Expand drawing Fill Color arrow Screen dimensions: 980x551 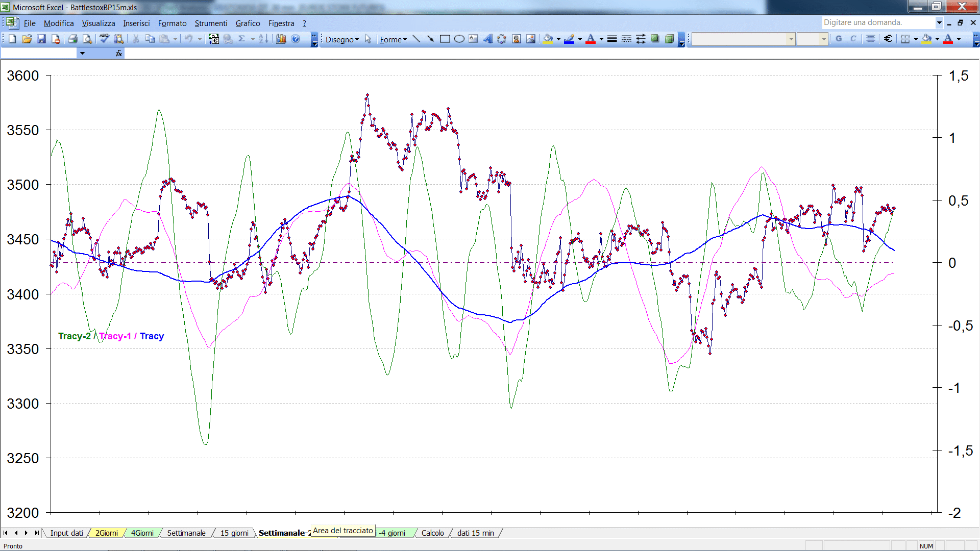[x=558, y=39]
